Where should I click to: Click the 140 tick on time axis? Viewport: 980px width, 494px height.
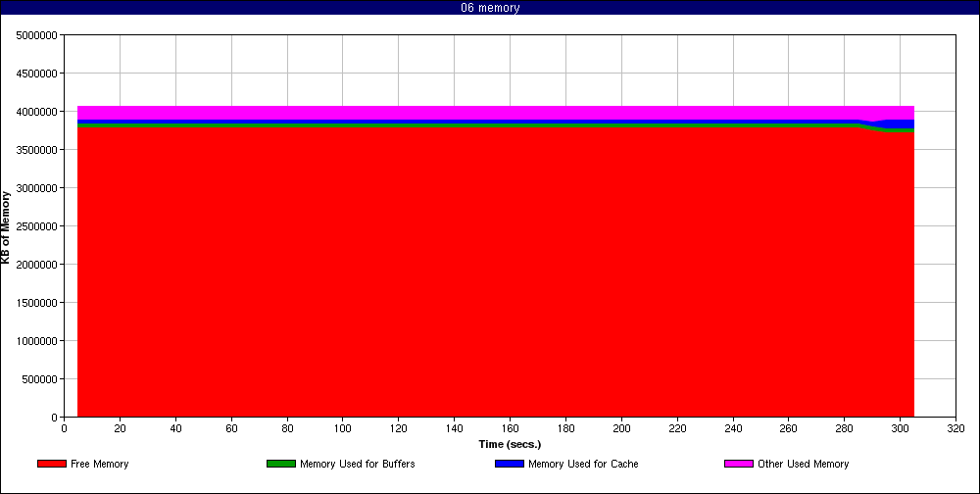[454, 429]
